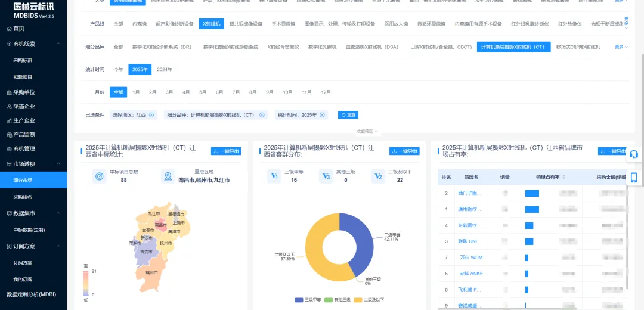Collapse the 数据集市 sidebar group
644x310 pixels.
click(58, 213)
